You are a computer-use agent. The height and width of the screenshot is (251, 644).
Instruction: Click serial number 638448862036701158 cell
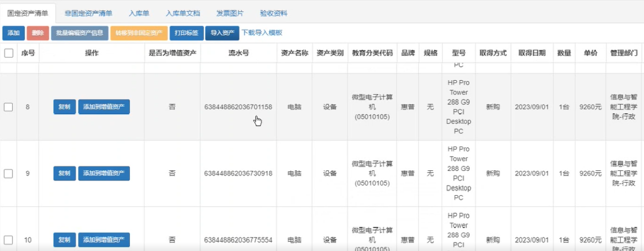(x=238, y=107)
